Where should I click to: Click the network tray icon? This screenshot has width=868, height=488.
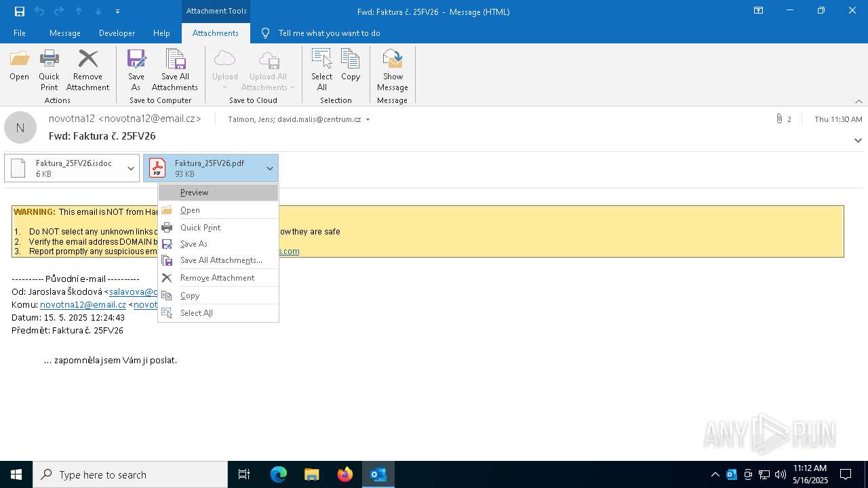click(x=764, y=474)
